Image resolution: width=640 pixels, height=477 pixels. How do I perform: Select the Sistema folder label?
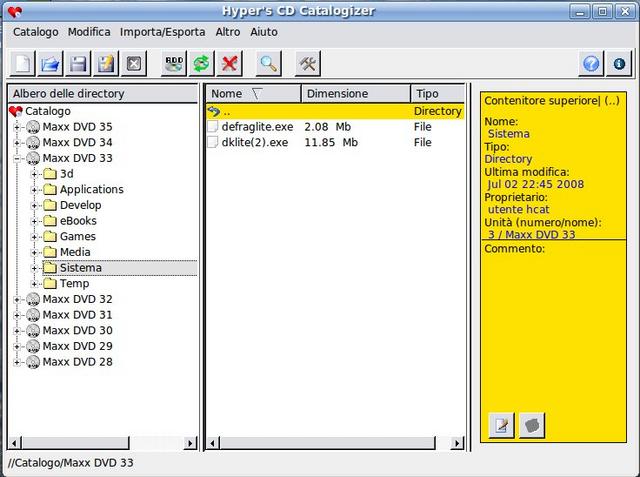pos(80,268)
